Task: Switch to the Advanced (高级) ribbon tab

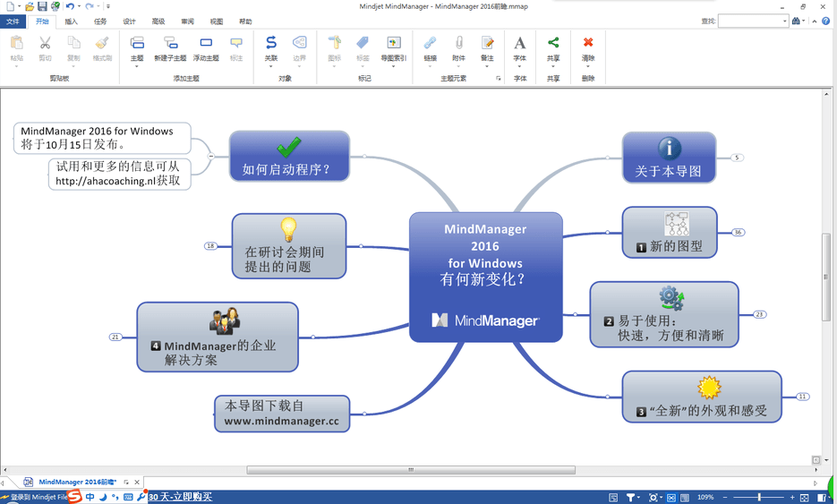Action: point(158,21)
